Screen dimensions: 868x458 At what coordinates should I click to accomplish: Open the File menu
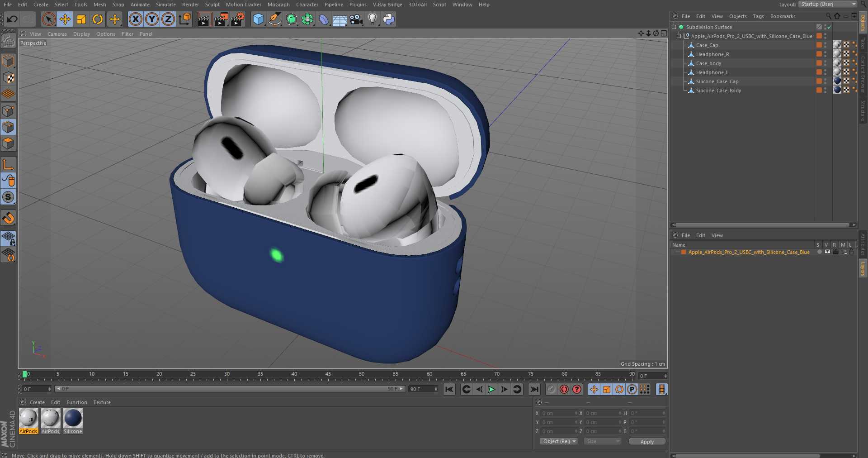pos(8,5)
